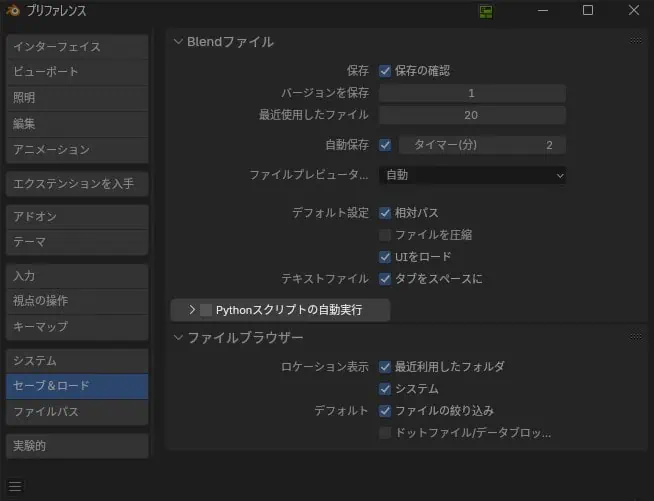The image size is (654, 501).
Task: Open 照明 preferences tab
Action: tap(77, 98)
